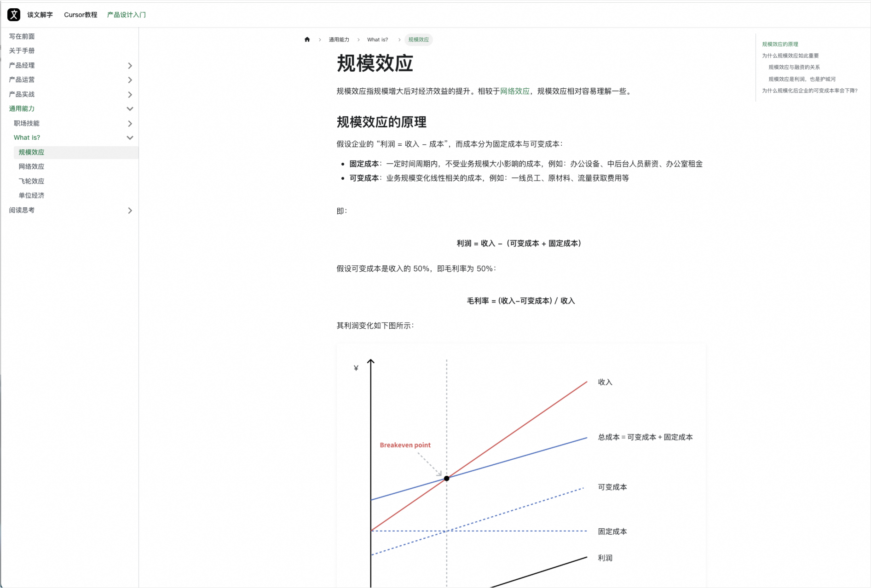Expand the 阅读思考 sidebar section
This screenshot has width=871, height=588.
(130, 211)
